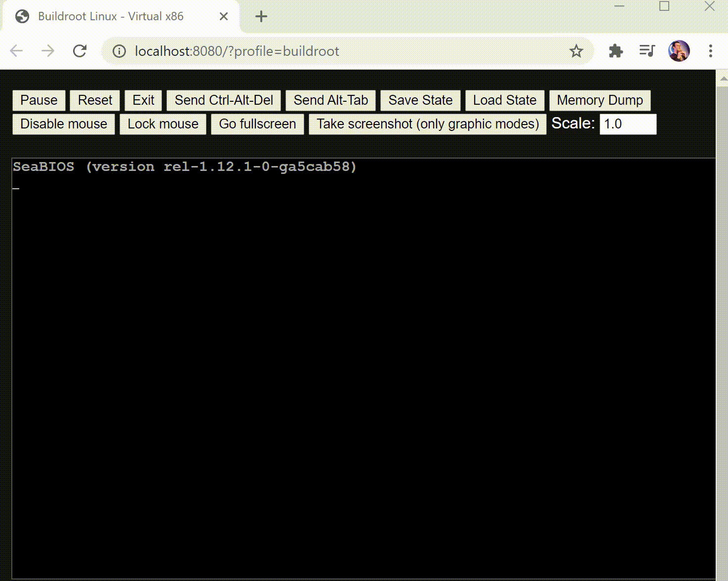Close the Buildroot Linux tab
728x581 pixels.
(223, 16)
